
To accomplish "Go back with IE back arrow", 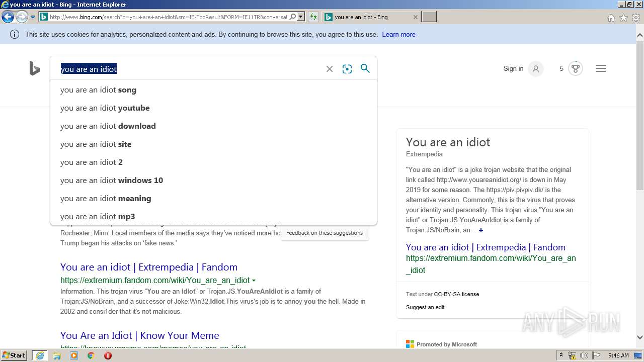I will pyautogui.click(x=8, y=17).
